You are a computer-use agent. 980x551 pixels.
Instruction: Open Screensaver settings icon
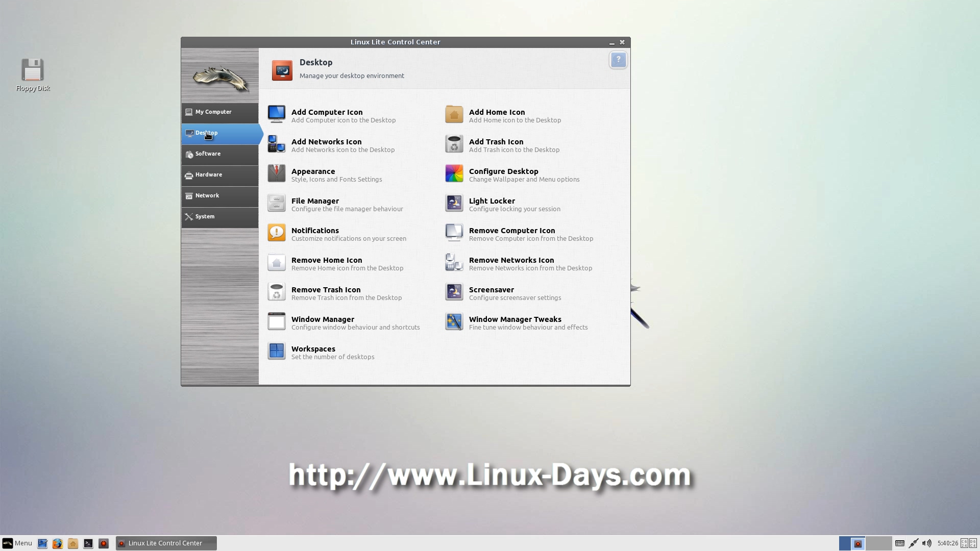[454, 292]
